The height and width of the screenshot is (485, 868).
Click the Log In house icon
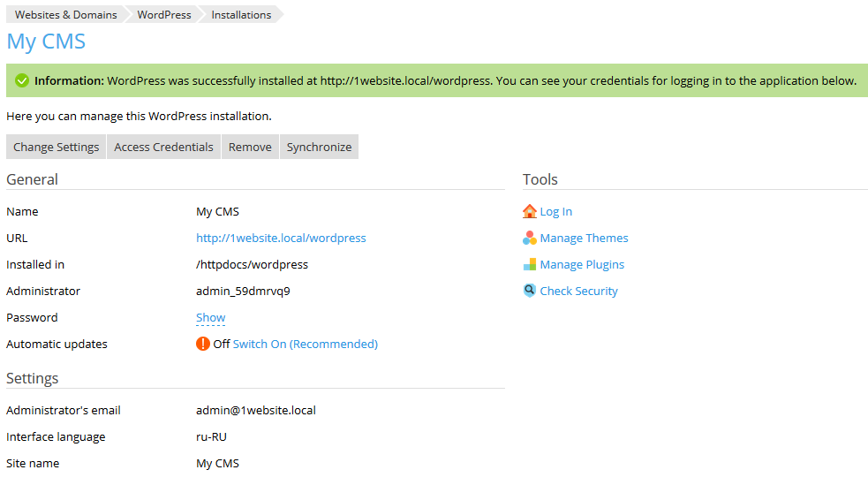[x=529, y=211]
